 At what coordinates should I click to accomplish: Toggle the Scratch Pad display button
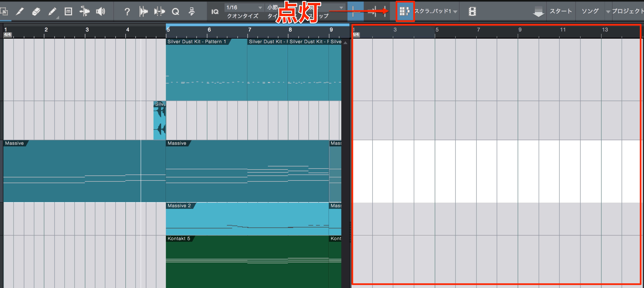pyautogui.click(x=404, y=11)
